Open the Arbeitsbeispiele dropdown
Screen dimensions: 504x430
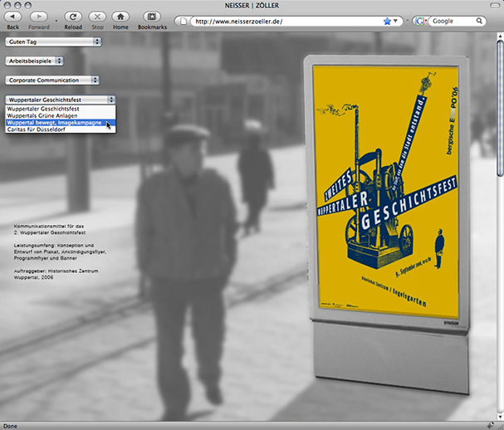34,61
